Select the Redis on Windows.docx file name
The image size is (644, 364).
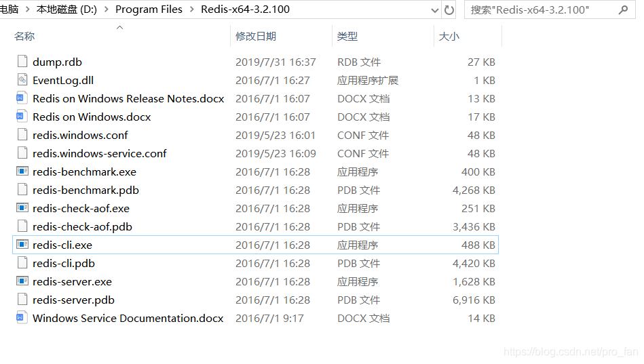92,117
